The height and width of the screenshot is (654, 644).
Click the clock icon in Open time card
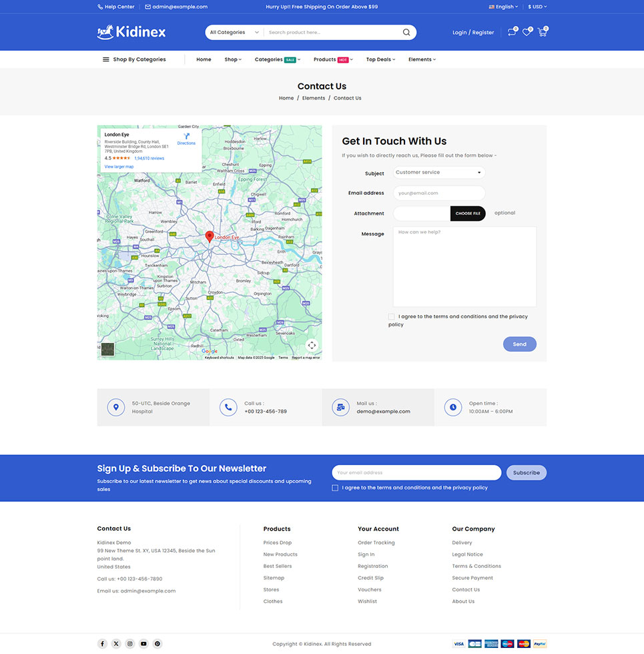pyautogui.click(x=452, y=407)
